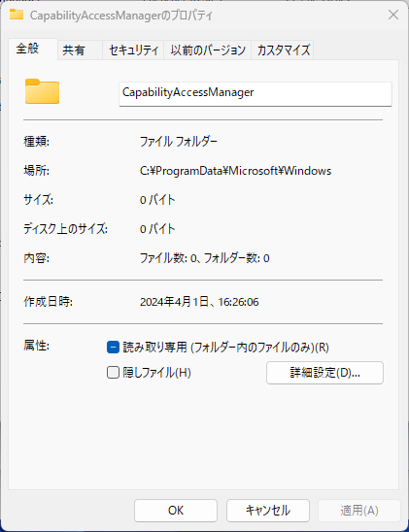The width and height of the screenshot is (409, 532).
Task: Click the 適用(A) button
Action: click(x=359, y=511)
